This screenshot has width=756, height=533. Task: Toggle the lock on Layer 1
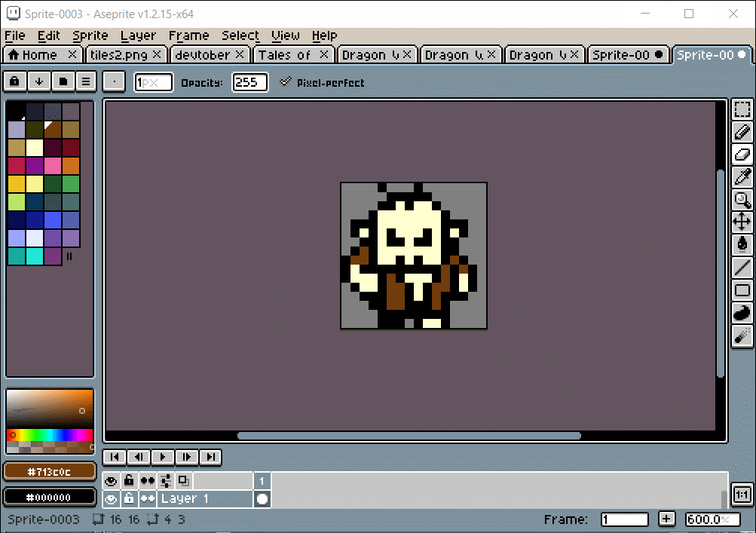(129, 499)
